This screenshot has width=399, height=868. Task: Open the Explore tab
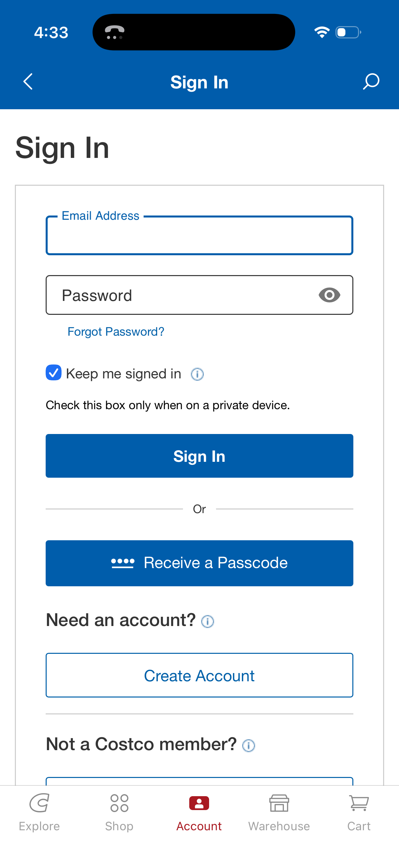pyautogui.click(x=39, y=811)
